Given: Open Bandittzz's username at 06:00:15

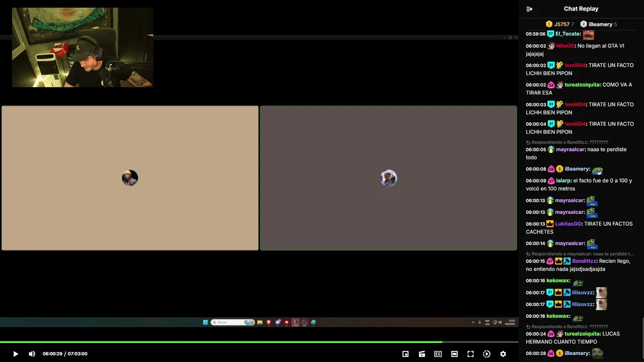Looking at the screenshot, I should (x=584, y=261).
